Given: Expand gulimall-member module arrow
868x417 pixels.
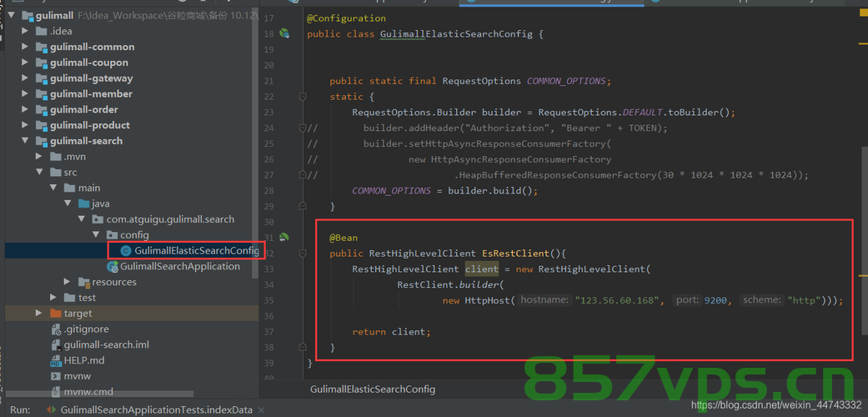Looking at the screenshot, I should click(26, 93).
